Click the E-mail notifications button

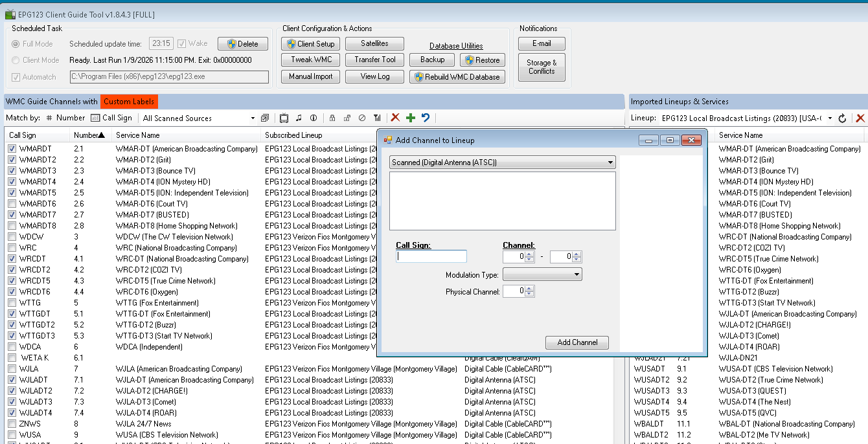542,43
